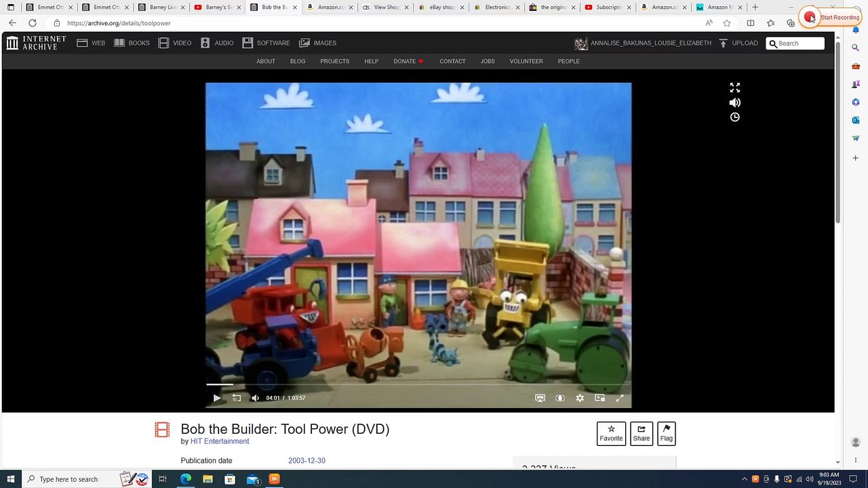Rewind the video 10 seconds
This screenshot has width=868, height=488.
pos(237,398)
